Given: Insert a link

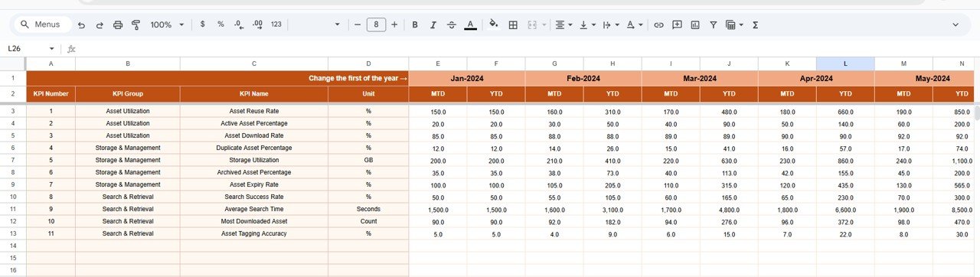Looking at the screenshot, I should pos(658,24).
